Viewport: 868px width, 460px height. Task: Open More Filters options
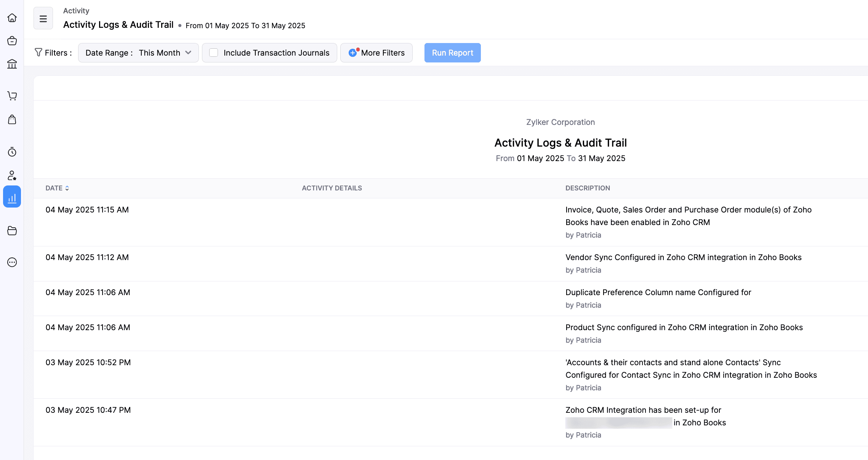(x=376, y=53)
